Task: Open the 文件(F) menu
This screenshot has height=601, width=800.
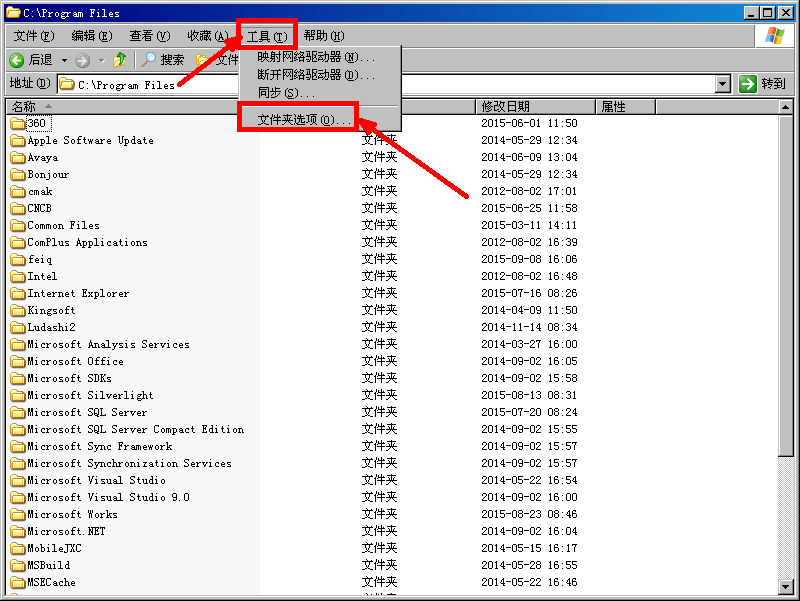Action: point(34,36)
